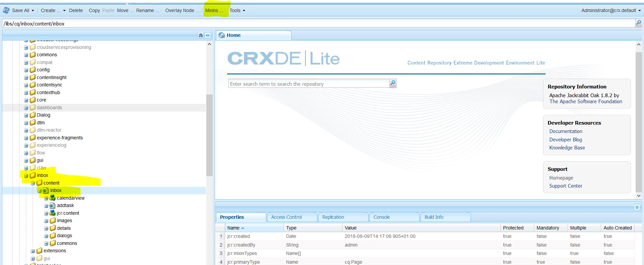Viewport: 644px width, 265px height.
Task: Expand the config folder node
Action: (x=26, y=70)
